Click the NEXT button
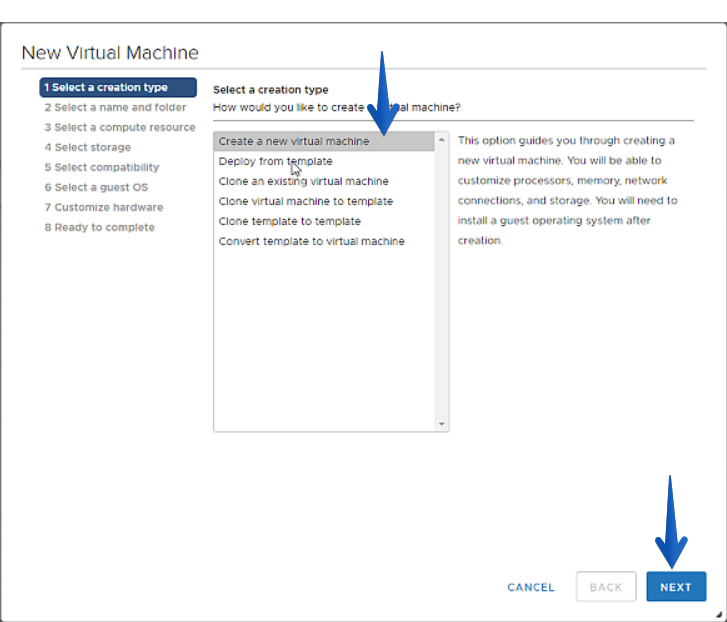727x622 pixels. click(676, 586)
